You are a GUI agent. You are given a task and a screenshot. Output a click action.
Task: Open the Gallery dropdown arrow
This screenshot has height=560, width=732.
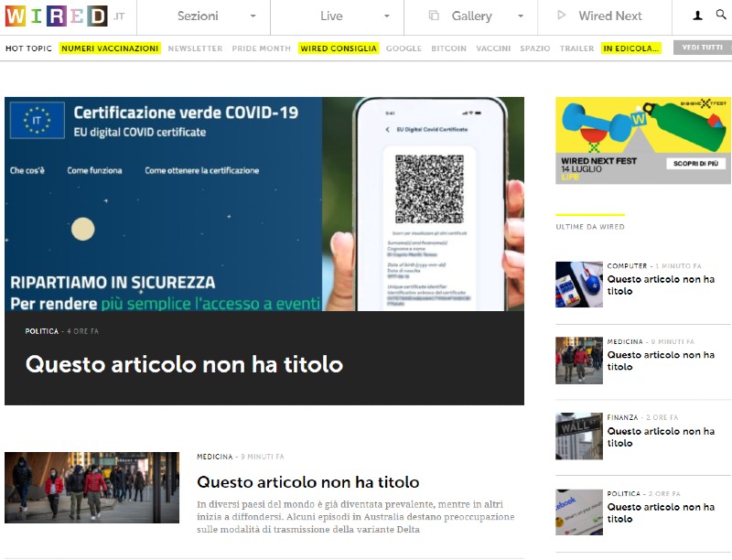coord(521,16)
